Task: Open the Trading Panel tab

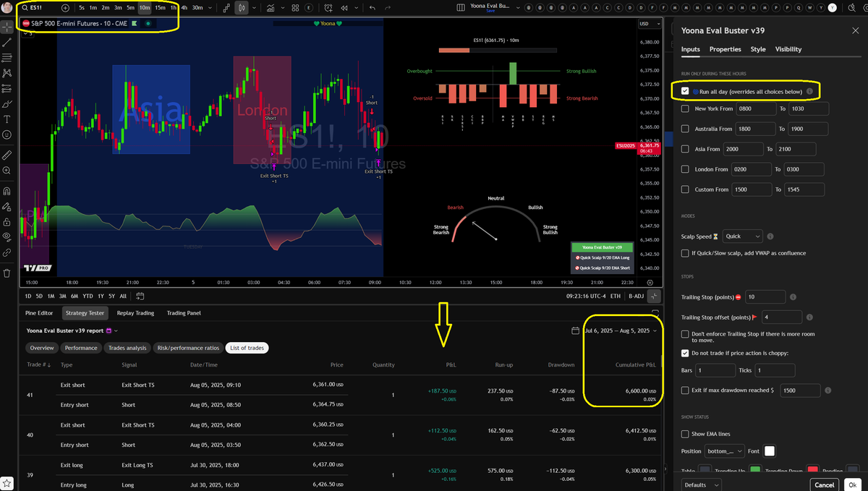Action: (x=184, y=313)
